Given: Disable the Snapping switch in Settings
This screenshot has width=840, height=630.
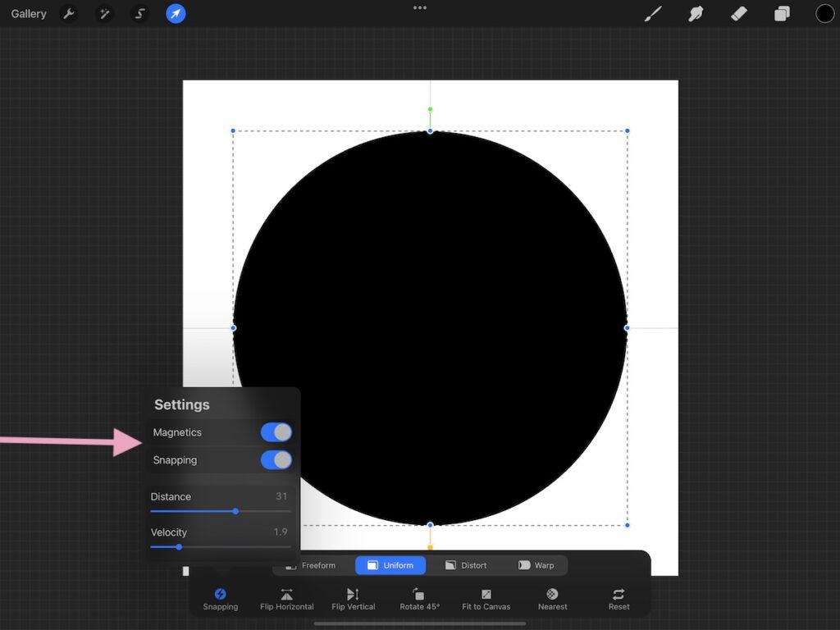Looking at the screenshot, I should click(x=276, y=460).
